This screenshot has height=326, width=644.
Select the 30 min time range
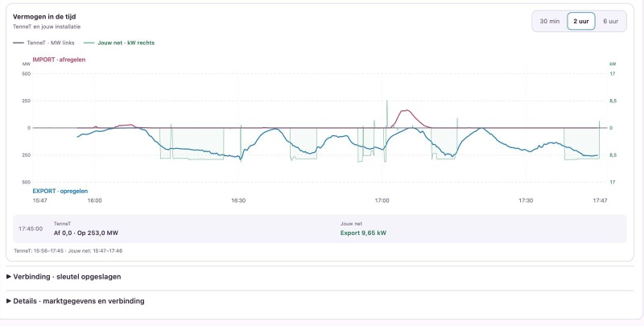click(550, 22)
